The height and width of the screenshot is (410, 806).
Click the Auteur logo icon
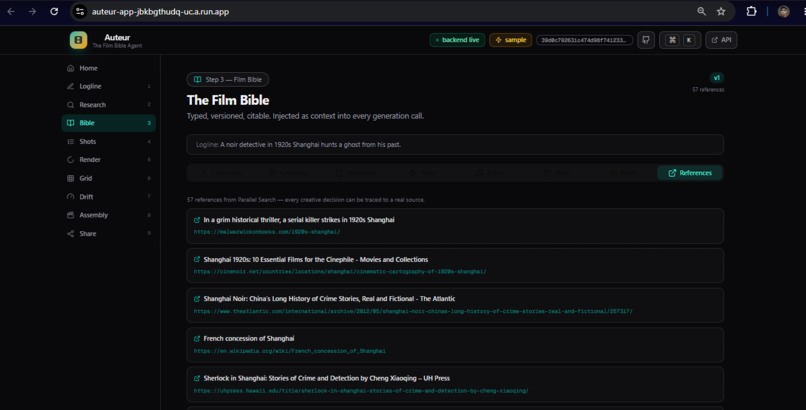pyautogui.click(x=79, y=40)
